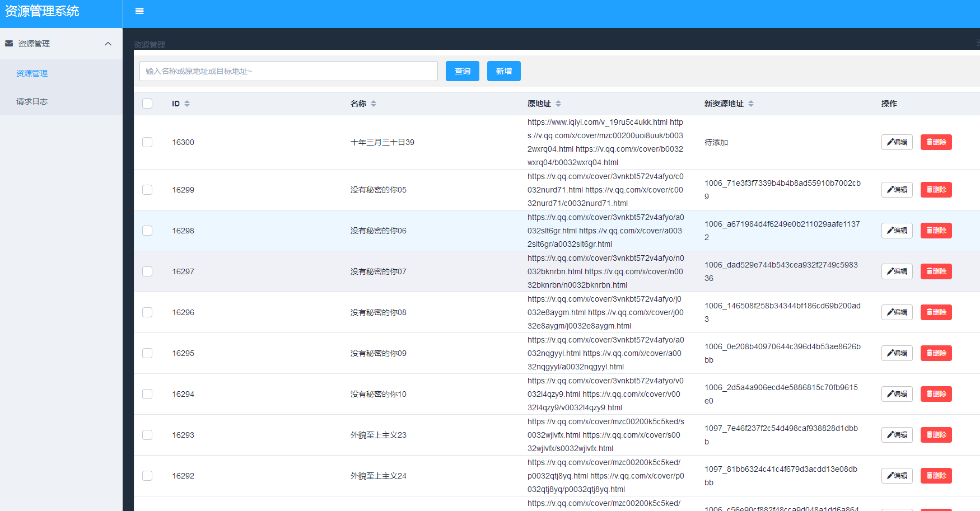Click the envelope icon beside 资源管理
Screen dimensions: 980x511
pos(9,44)
